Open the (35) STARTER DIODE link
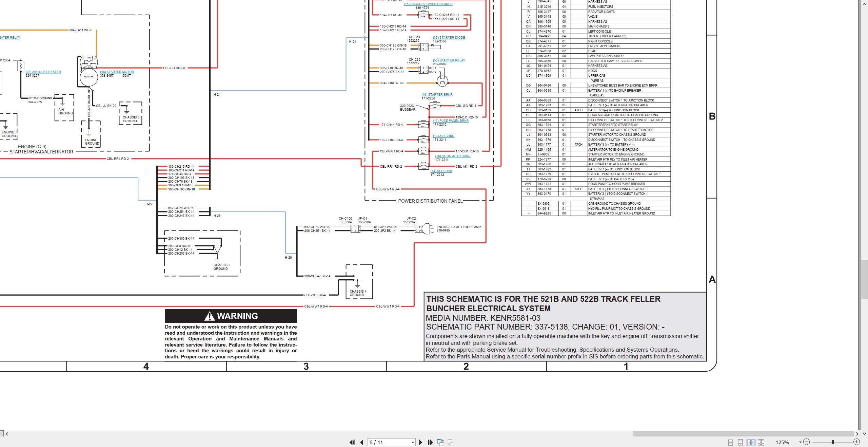The image size is (868, 447). (449, 38)
